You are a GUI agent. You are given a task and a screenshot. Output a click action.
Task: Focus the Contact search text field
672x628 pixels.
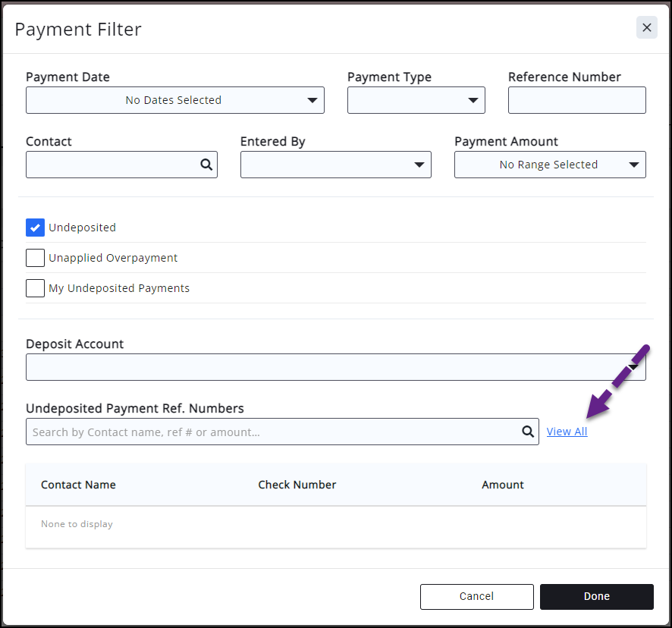tap(112, 165)
